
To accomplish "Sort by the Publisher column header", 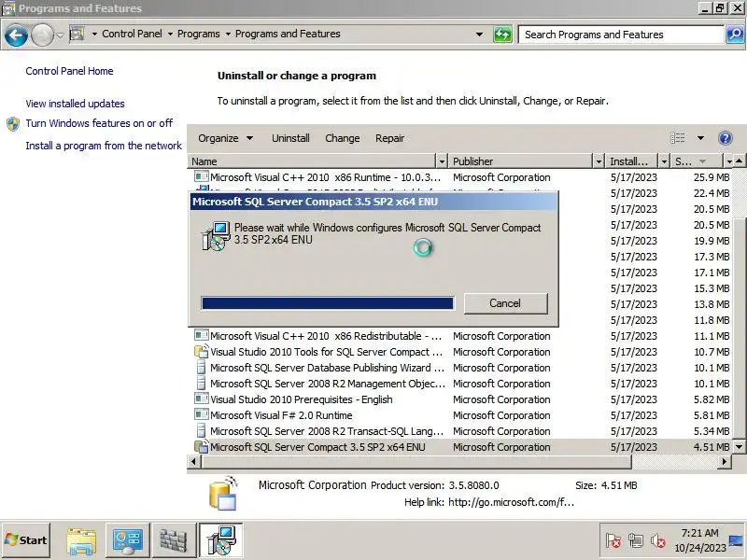I will tap(521, 161).
